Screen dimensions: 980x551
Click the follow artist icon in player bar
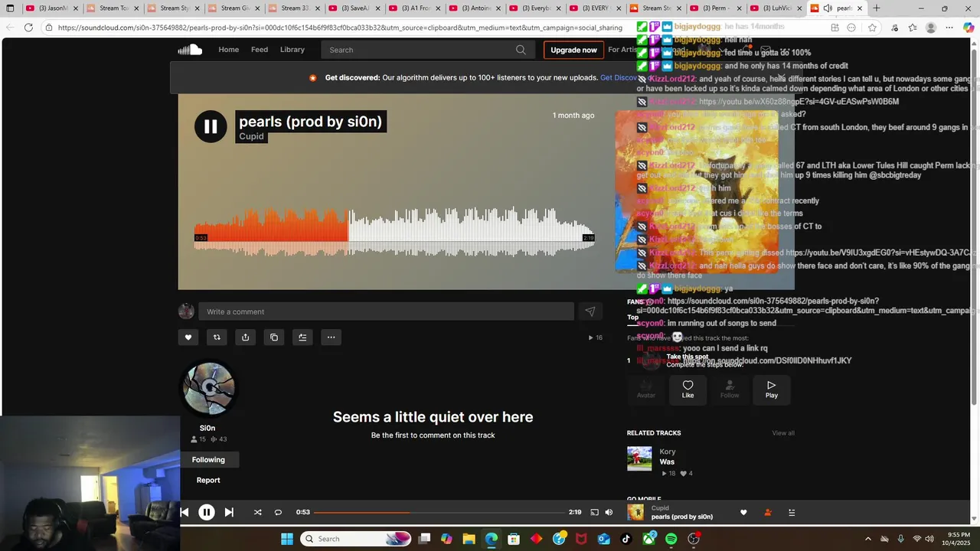point(768,513)
